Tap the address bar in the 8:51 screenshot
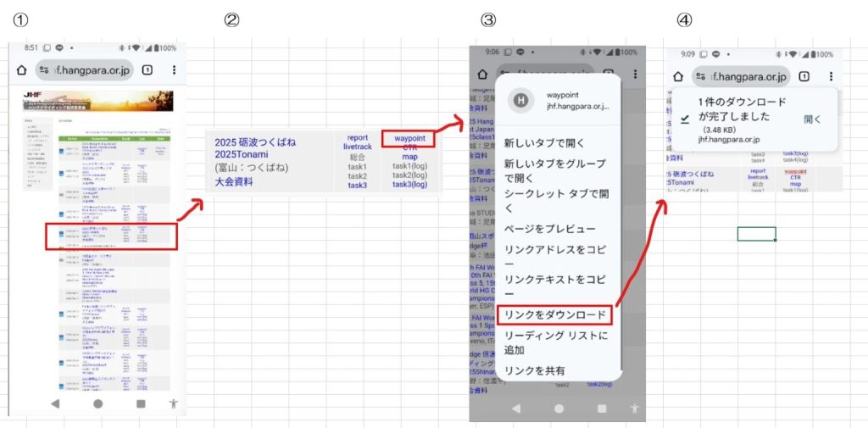868x428 pixels. tap(83, 70)
